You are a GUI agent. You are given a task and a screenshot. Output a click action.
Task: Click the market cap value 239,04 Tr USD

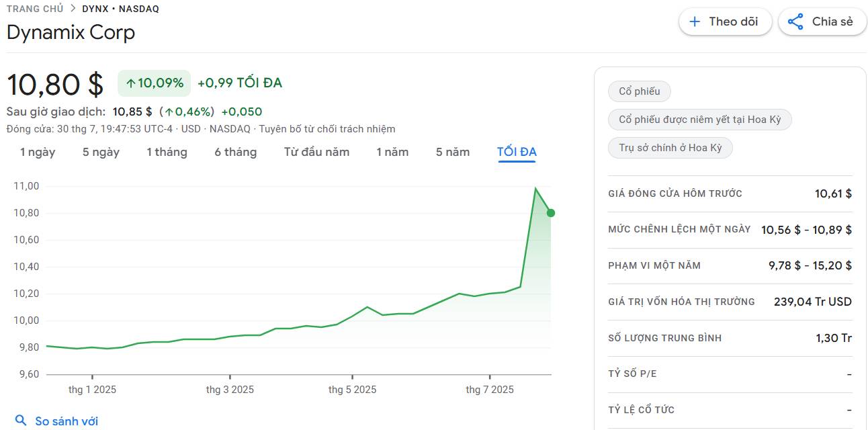click(x=813, y=302)
